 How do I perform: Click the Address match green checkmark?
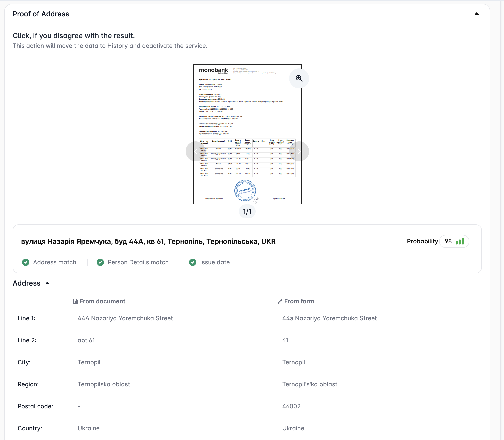click(26, 262)
